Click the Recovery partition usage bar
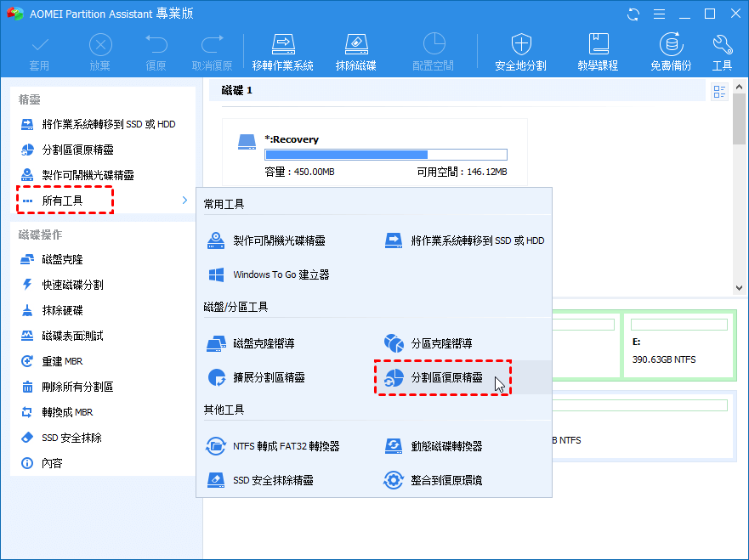Image resolution: width=749 pixels, height=560 pixels. 386,155
